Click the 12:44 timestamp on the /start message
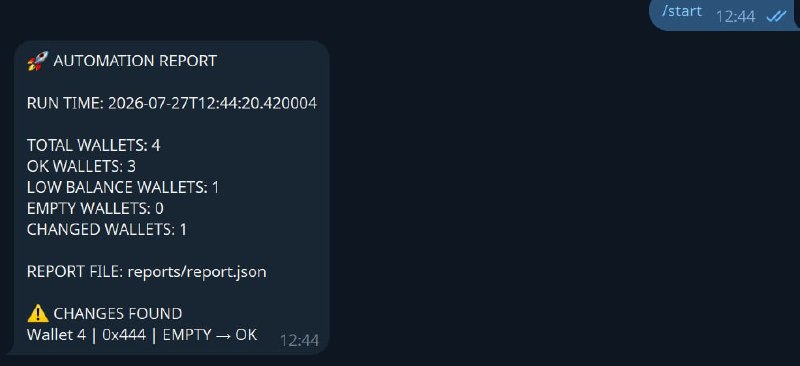This screenshot has height=366, width=800. [x=735, y=16]
